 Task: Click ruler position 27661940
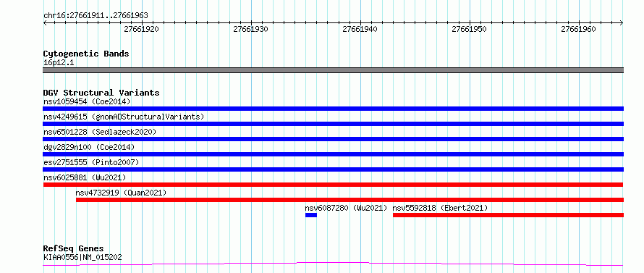click(x=360, y=29)
